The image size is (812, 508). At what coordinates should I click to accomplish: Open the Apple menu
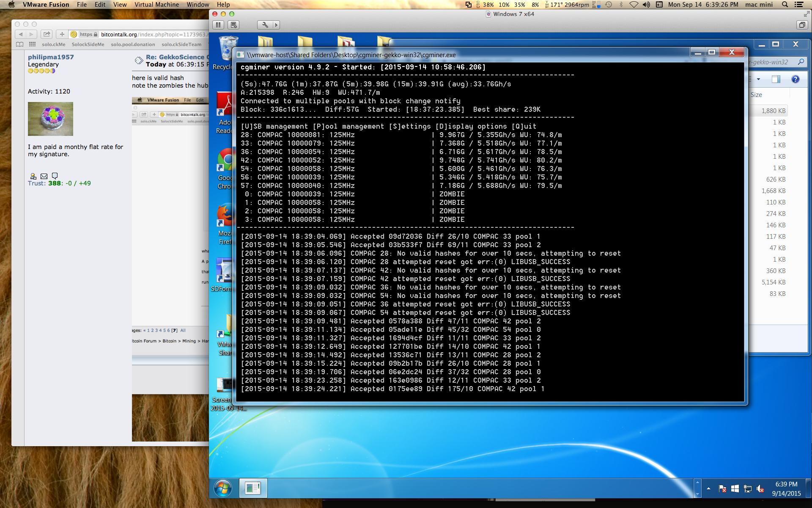tap(11, 5)
